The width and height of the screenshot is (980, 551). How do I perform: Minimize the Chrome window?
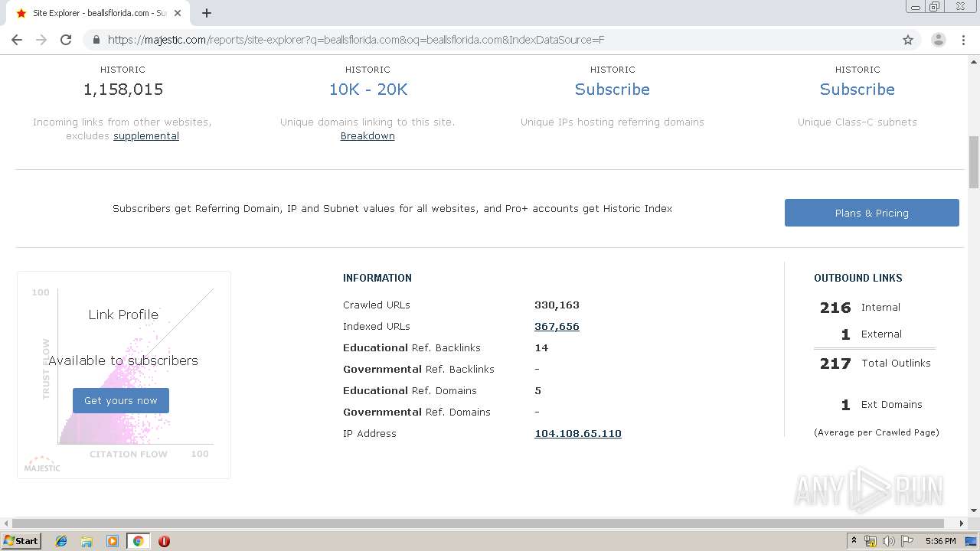[x=915, y=7]
